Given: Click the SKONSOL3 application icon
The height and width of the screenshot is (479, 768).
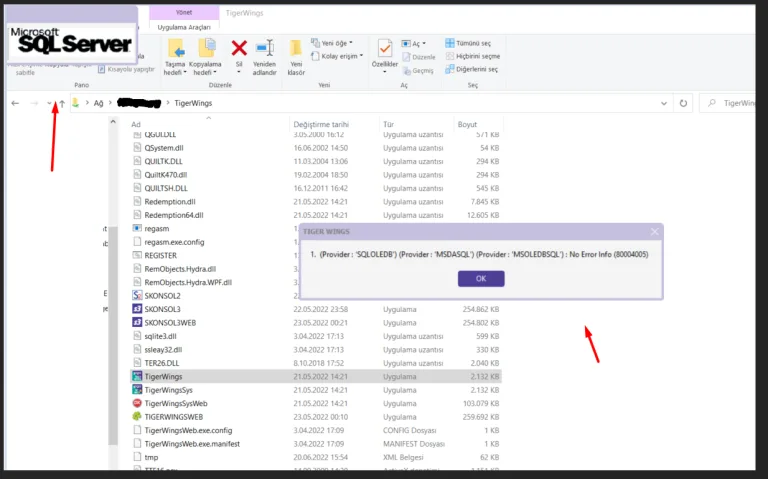Looking at the screenshot, I should tap(137, 309).
